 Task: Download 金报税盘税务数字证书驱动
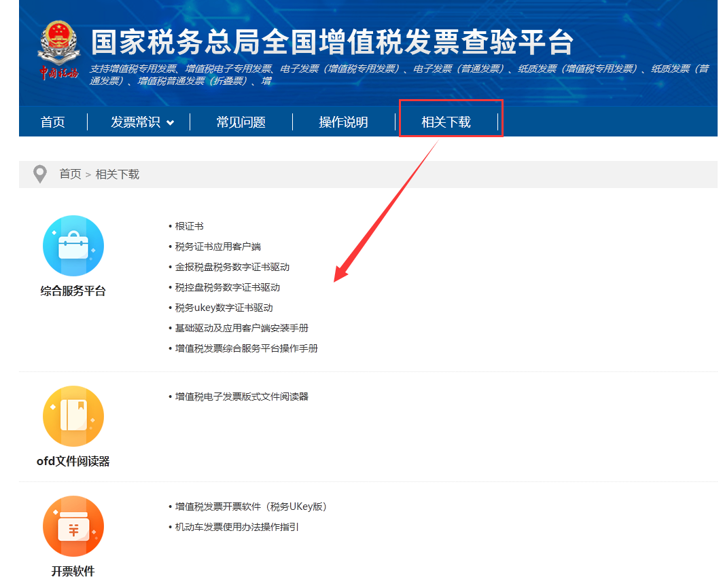(232, 267)
